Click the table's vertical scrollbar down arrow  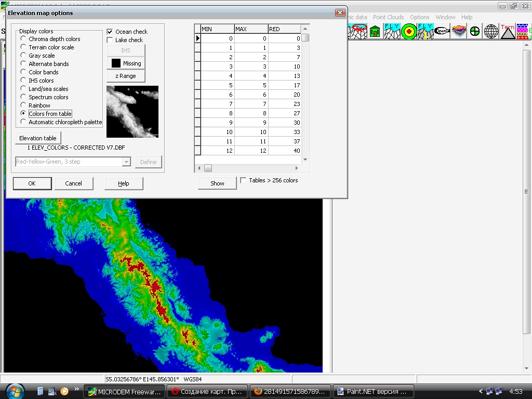(x=305, y=159)
